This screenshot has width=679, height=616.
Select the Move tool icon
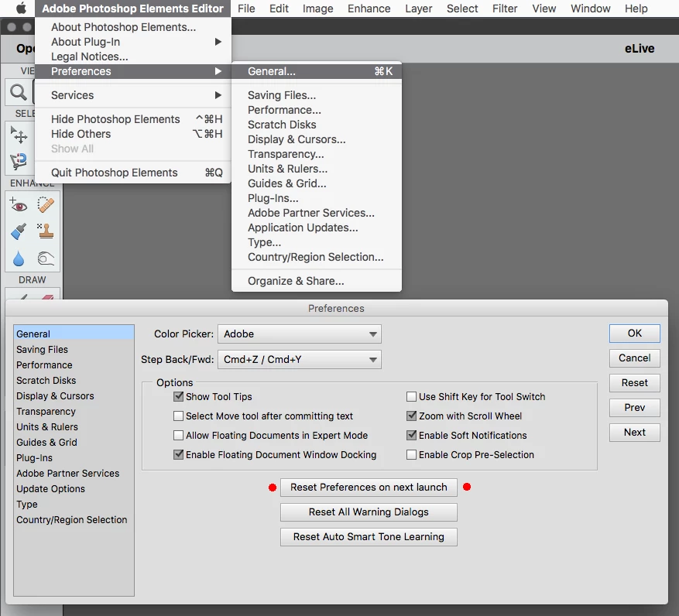click(x=19, y=135)
